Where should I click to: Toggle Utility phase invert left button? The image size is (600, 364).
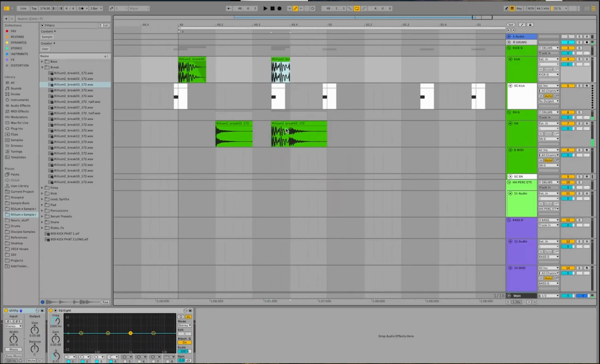(9, 321)
